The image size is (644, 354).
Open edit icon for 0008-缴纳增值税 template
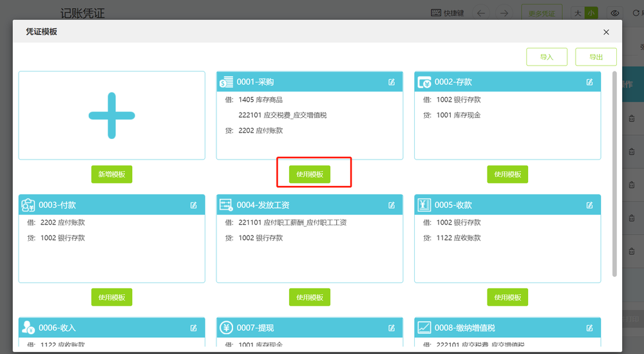click(x=589, y=328)
